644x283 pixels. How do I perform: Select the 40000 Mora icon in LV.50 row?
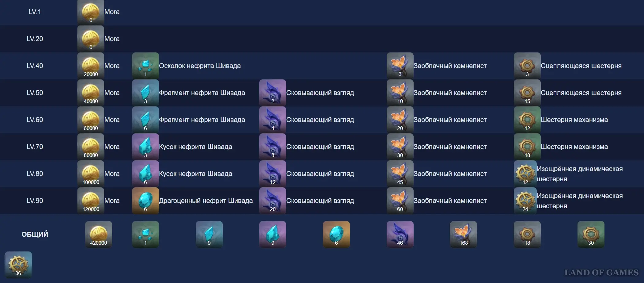click(x=91, y=93)
